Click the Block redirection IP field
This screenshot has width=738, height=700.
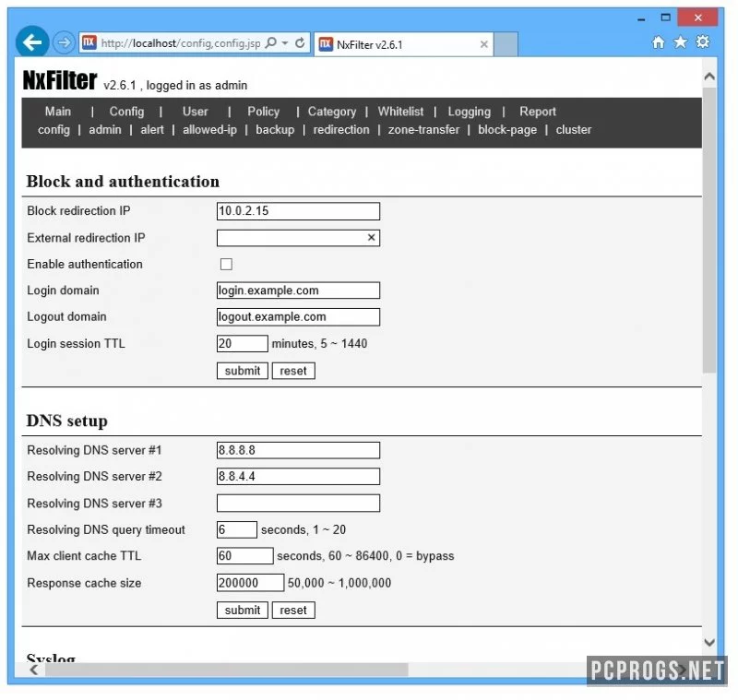point(298,211)
